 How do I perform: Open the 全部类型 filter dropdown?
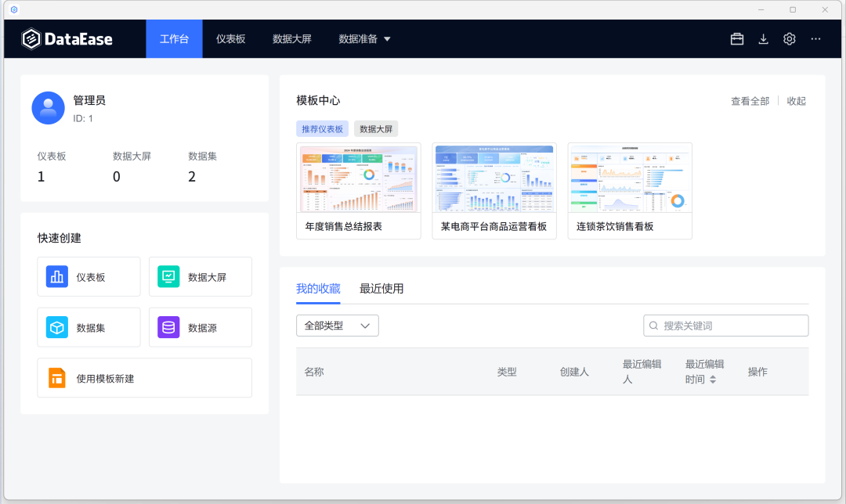[x=337, y=325]
